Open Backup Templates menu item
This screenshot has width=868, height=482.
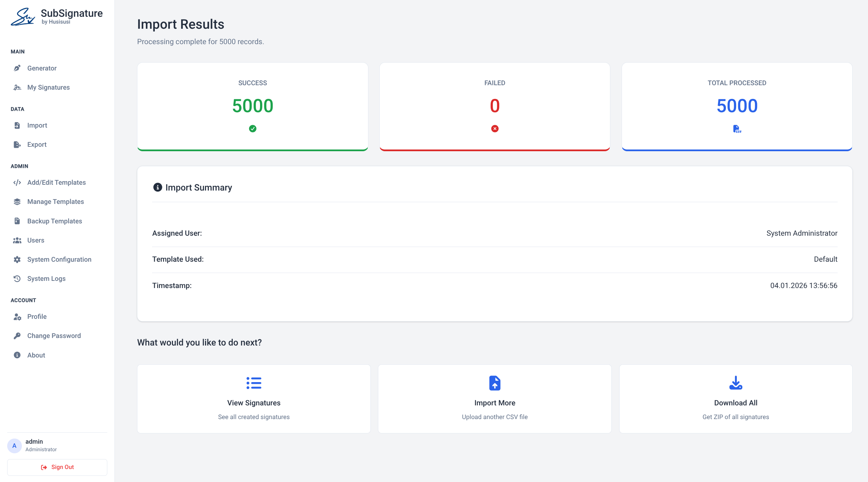55,221
